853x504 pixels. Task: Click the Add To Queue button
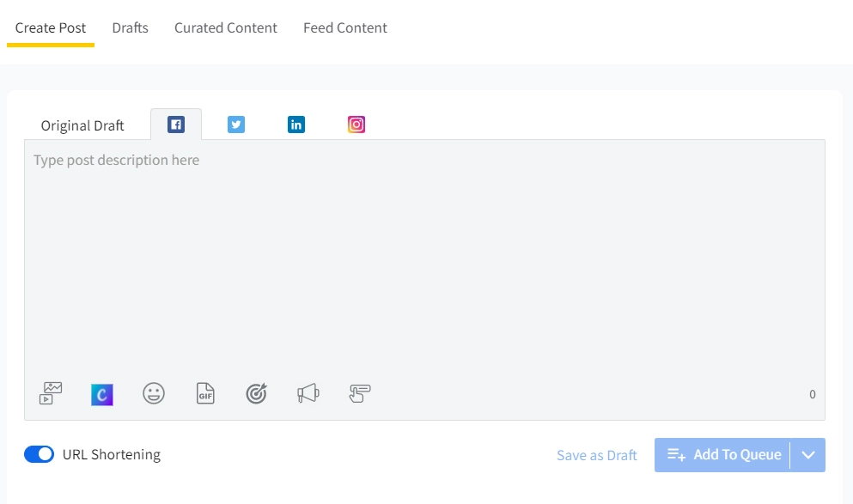722,455
